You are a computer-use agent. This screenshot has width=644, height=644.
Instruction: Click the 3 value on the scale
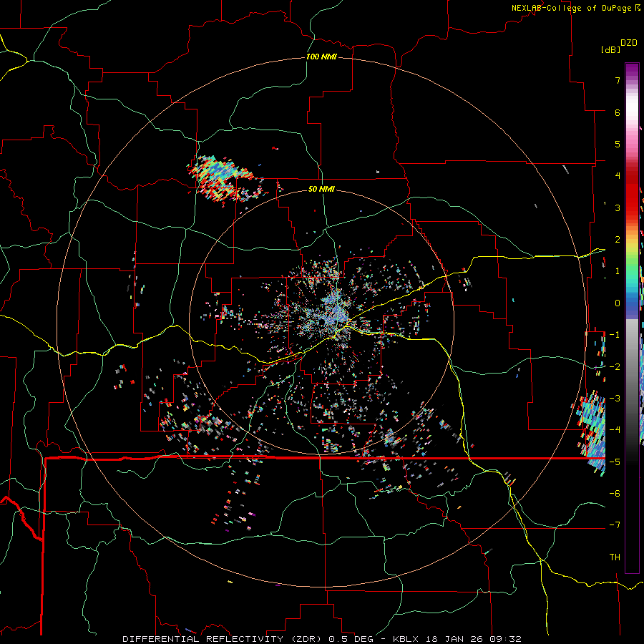[x=618, y=208]
